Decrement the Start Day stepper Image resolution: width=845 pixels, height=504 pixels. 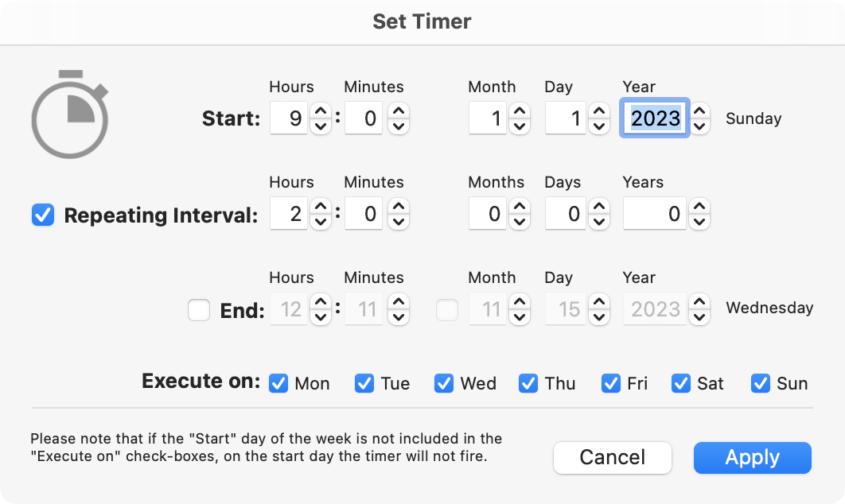pyautogui.click(x=599, y=126)
